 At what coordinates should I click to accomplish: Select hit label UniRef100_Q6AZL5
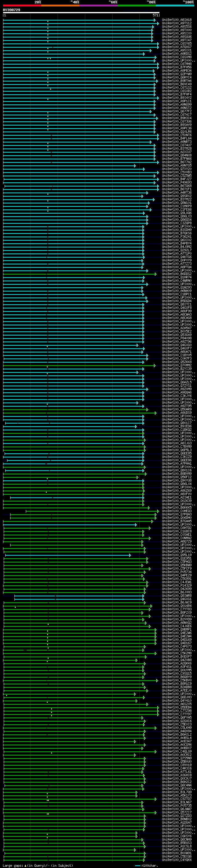[177, 382]
